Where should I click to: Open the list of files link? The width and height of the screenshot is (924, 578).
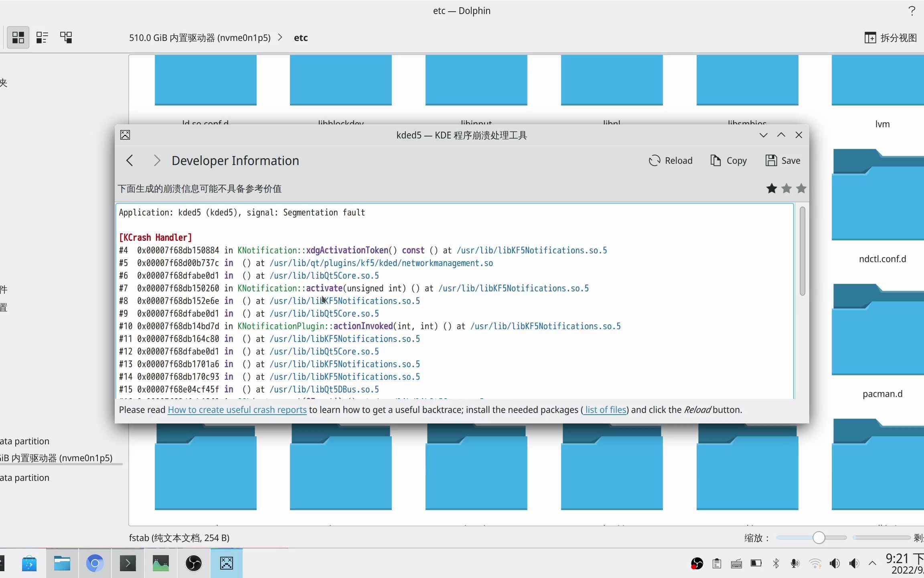pos(605,410)
